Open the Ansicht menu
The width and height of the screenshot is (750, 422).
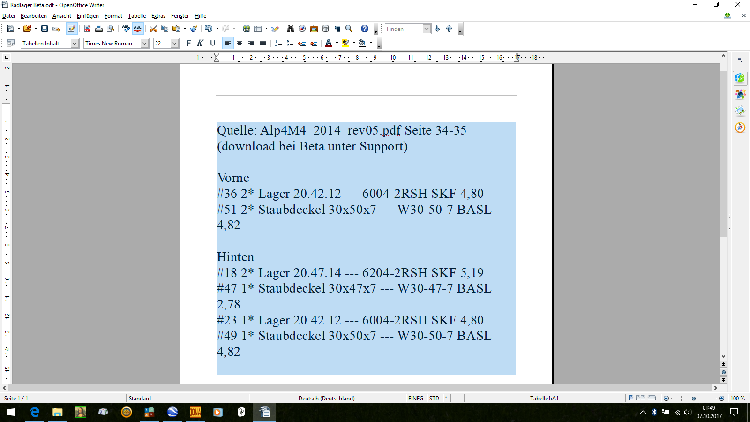61,16
